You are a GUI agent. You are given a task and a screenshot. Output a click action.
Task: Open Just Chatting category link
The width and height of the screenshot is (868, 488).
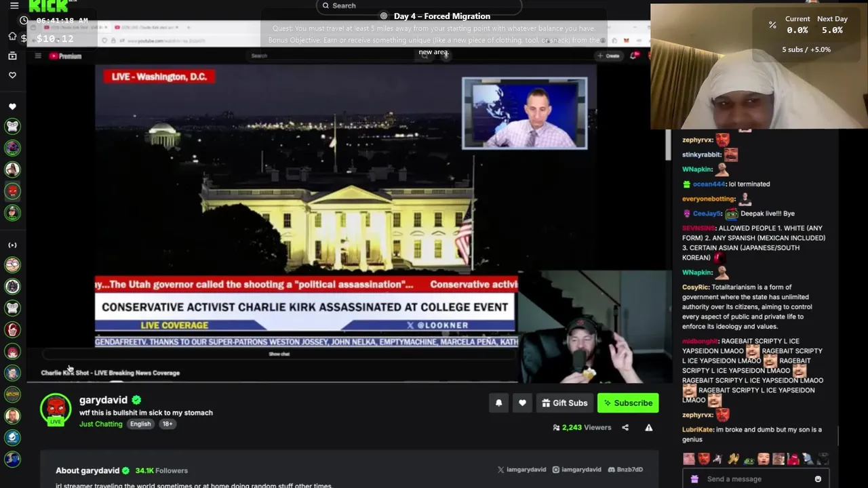[101, 424]
